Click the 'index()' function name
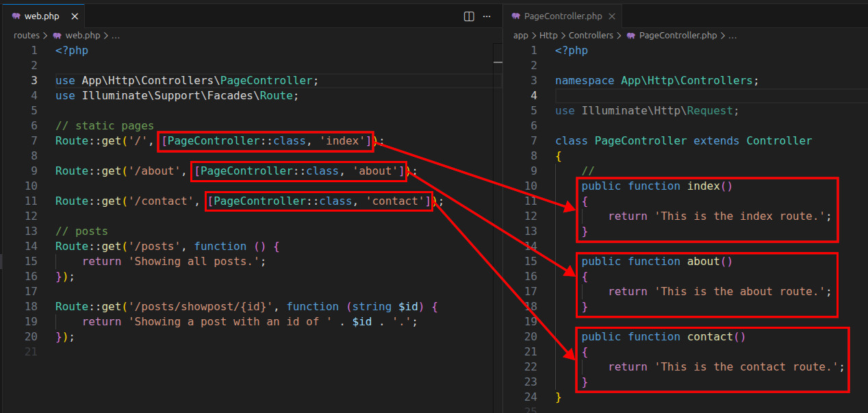This screenshot has width=868, height=413. click(710, 186)
